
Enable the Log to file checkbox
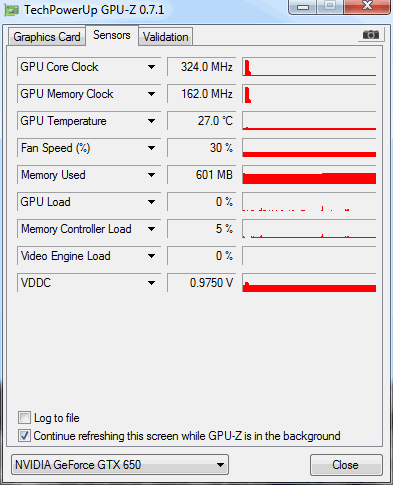point(24,418)
